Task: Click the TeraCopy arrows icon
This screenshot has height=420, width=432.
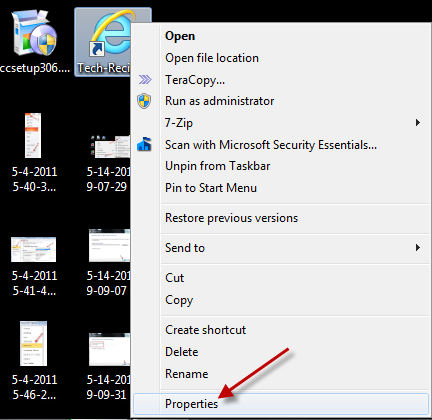Action: [145, 80]
